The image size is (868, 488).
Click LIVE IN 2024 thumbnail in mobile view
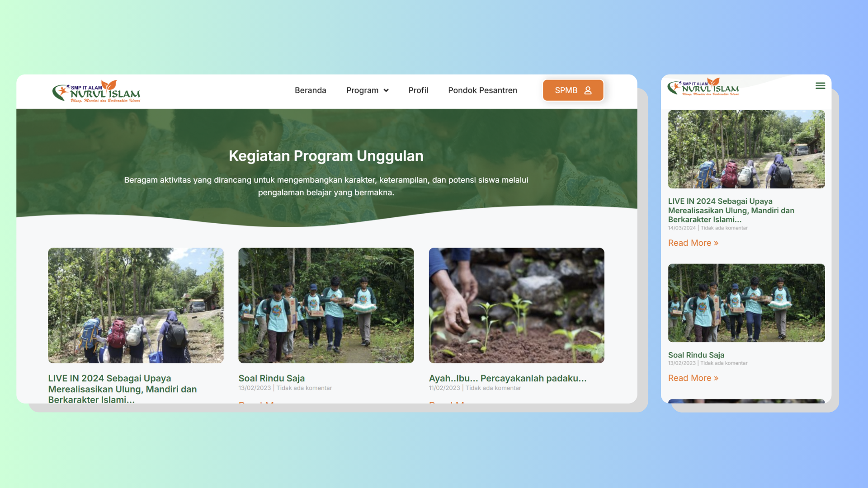(746, 149)
